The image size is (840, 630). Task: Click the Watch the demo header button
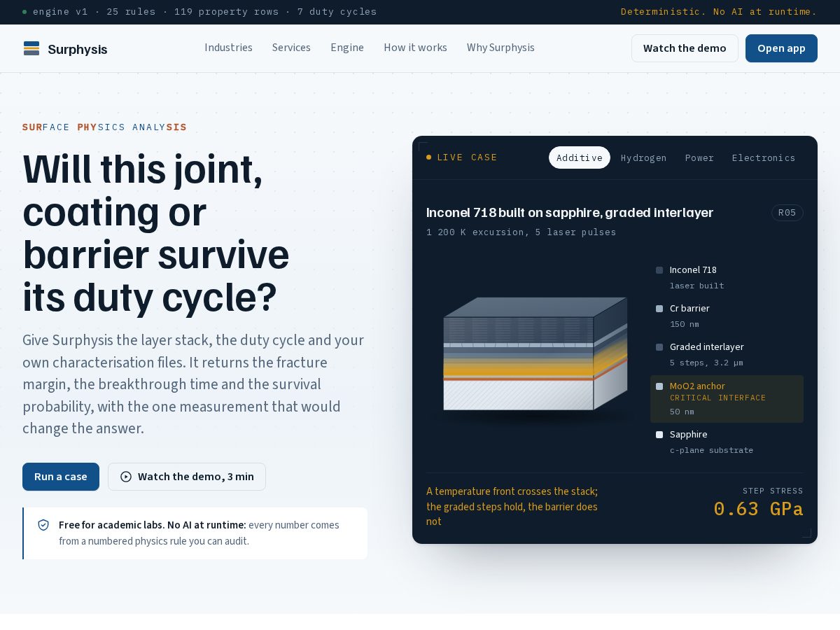coord(685,48)
